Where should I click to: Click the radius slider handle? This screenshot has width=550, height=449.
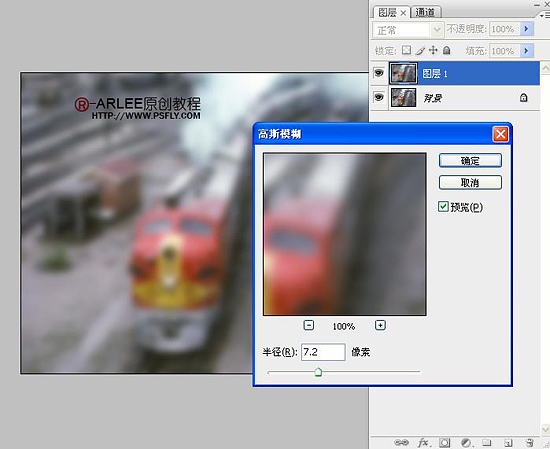click(x=318, y=372)
